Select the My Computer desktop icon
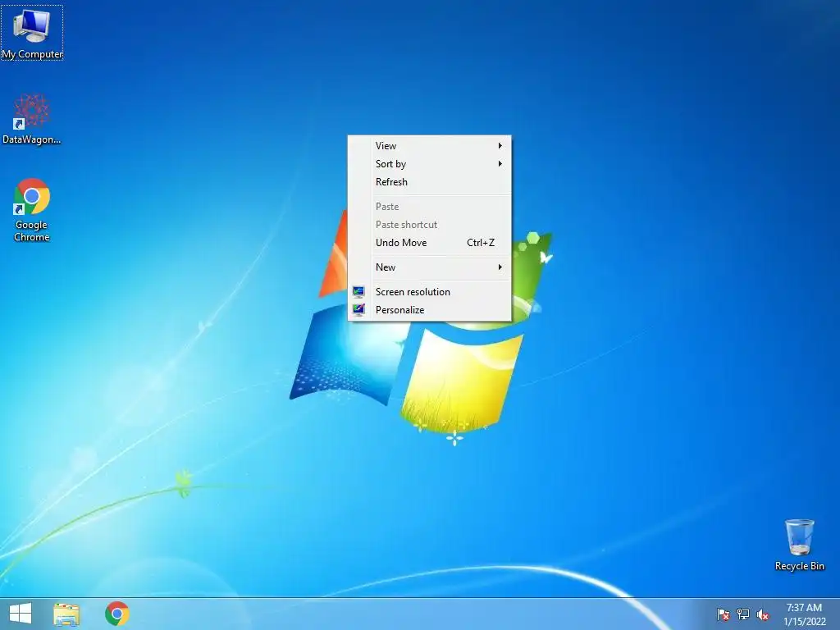 pyautogui.click(x=32, y=33)
